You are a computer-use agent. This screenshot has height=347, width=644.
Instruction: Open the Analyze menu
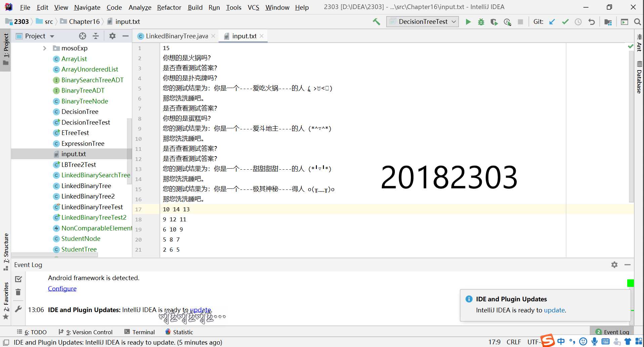(x=140, y=7)
